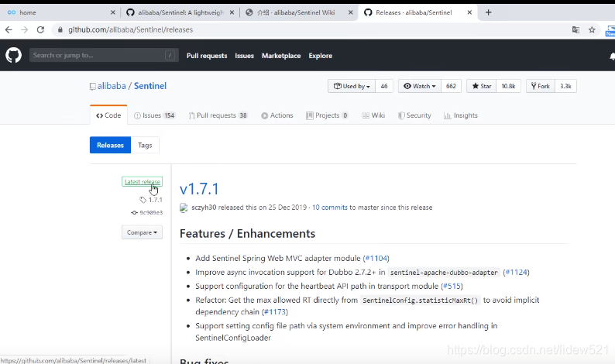Click the lock icon in address bar
This screenshot has width=615, height=364.
coord(60,29)
